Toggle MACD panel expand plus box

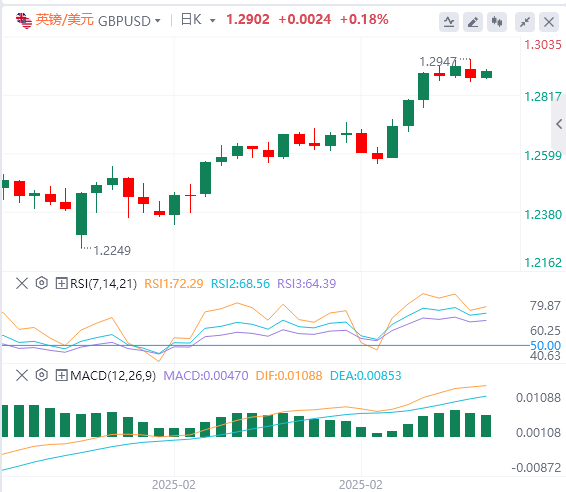pyautogui.click(x=61, y=375)
